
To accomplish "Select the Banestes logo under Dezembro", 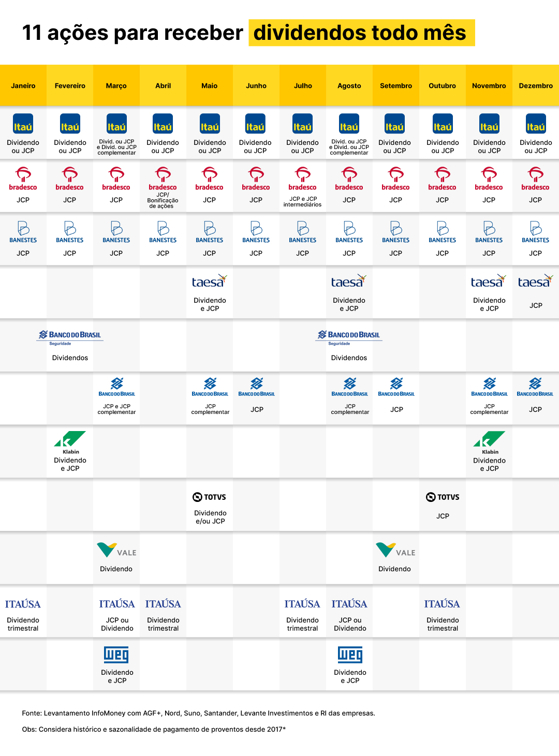I will click(535, 232).
